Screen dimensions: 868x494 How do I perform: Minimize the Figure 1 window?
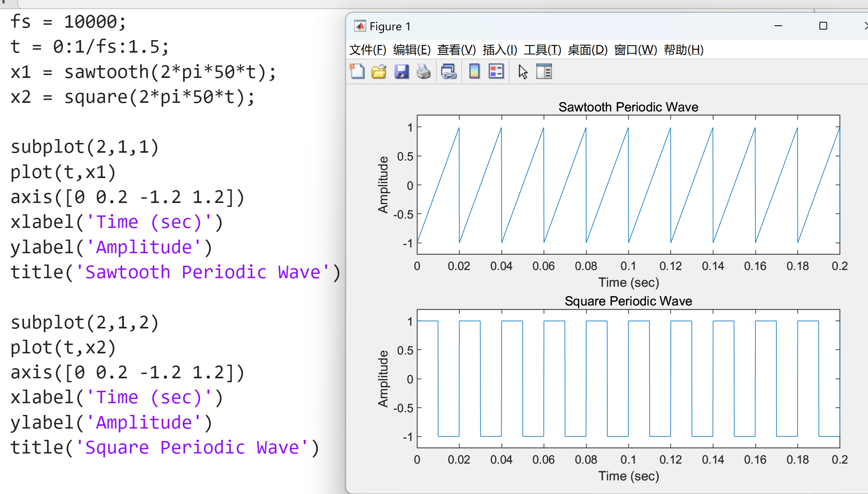click(x=778, y=26)
